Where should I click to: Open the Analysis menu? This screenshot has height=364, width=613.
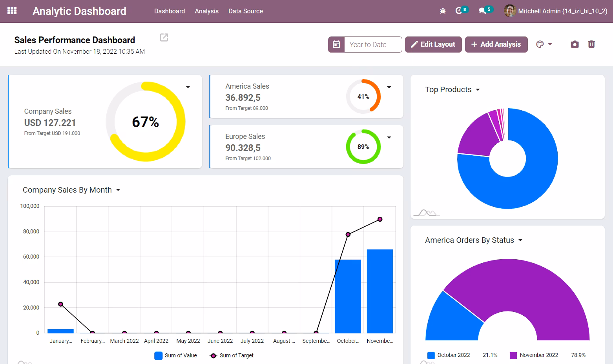click(x=206, y=11)
